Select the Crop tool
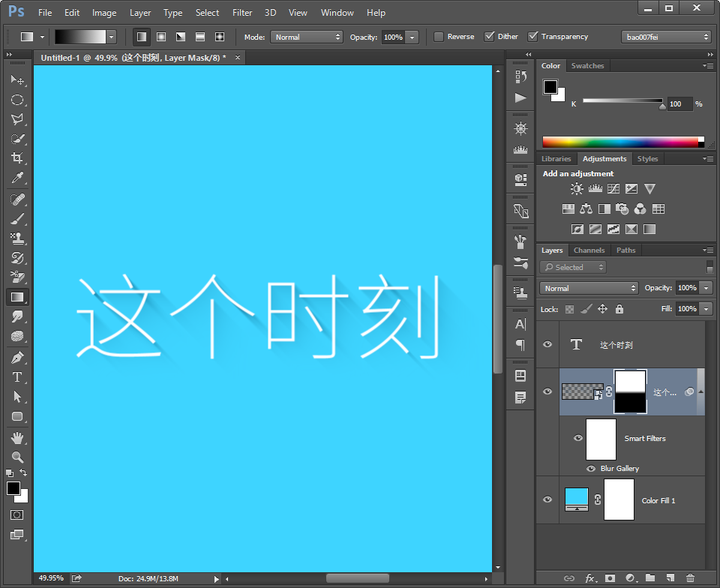 click(x=17, y=158)
